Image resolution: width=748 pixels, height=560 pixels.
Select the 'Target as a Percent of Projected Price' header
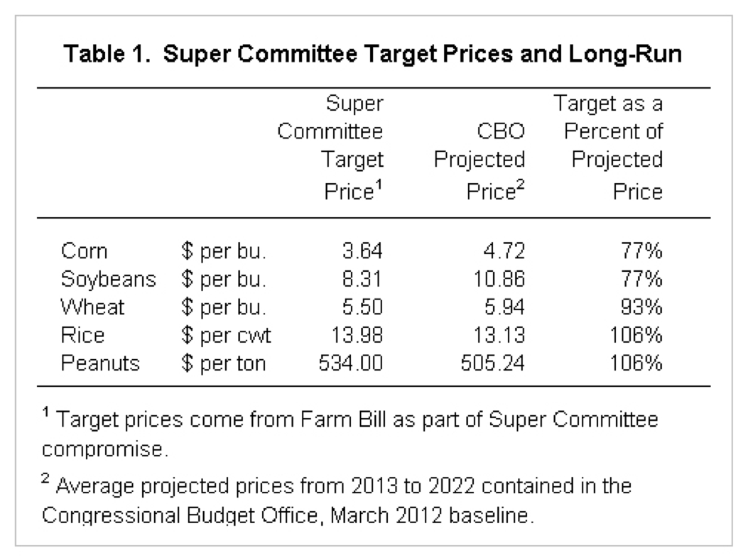(607, 148)
